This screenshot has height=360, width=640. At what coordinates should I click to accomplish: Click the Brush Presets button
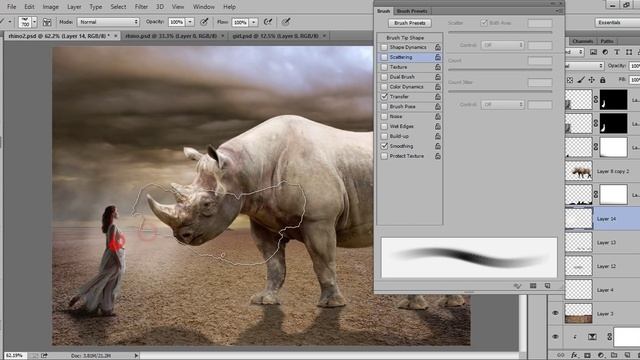(410, 23)
